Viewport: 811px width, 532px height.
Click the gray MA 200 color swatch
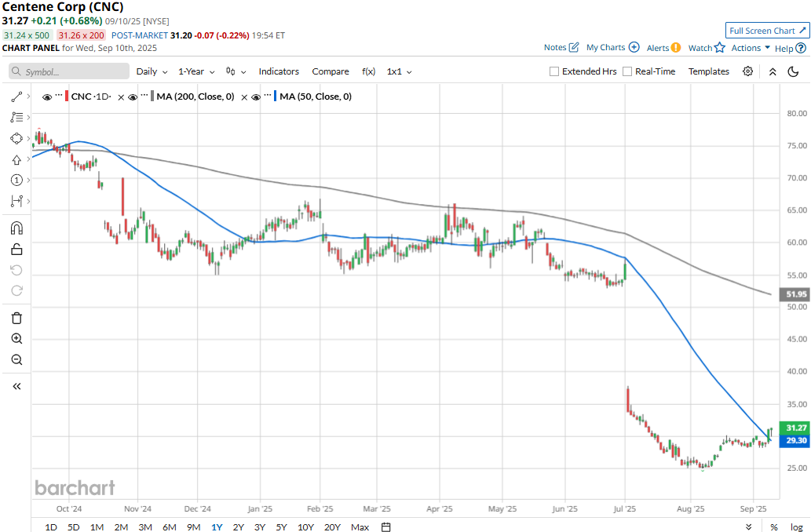(x=152, y=97)
